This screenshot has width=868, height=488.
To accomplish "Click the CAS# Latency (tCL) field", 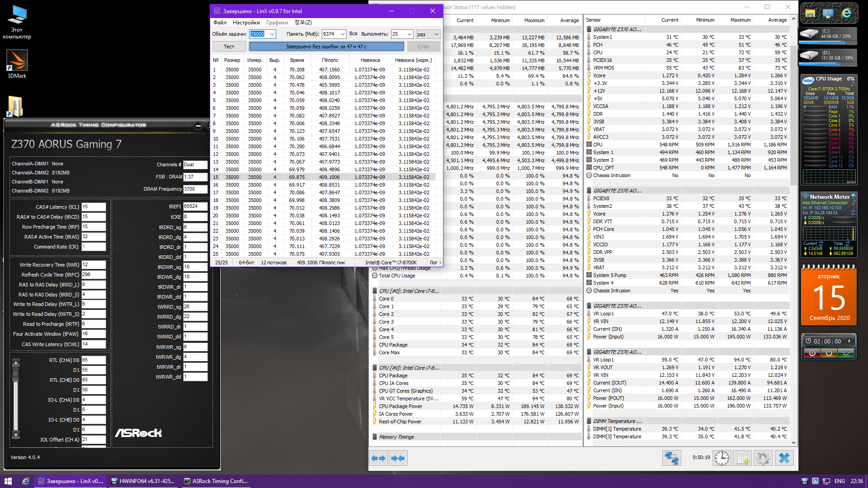I will click(x=94, y=207).
